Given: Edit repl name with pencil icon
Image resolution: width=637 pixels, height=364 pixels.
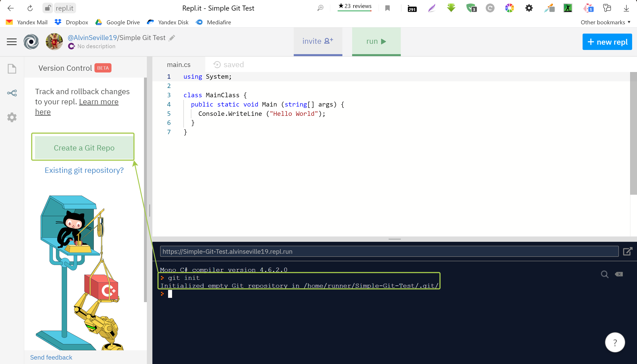Looking at the screenshot, I should pyautogui.click(x=172, y=38).
